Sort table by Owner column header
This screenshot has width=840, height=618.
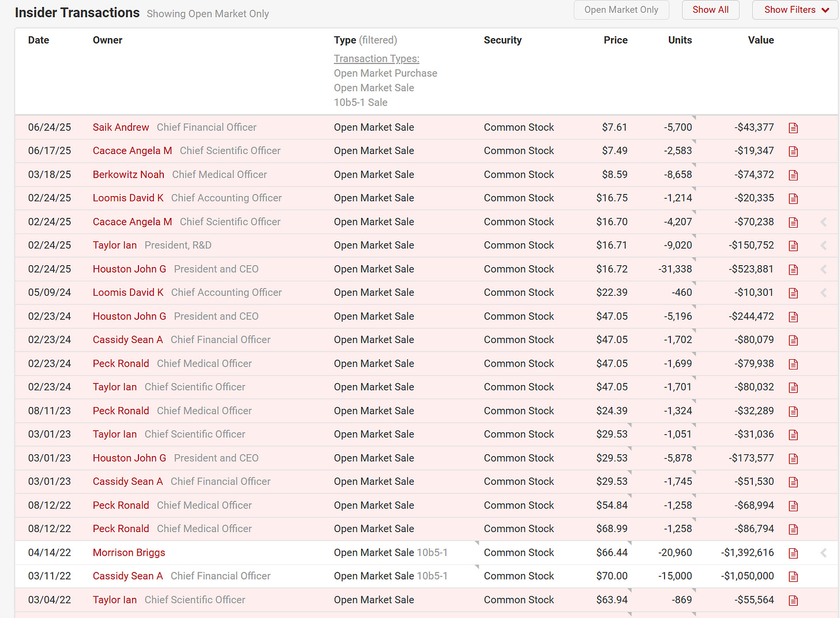[108, 40]
